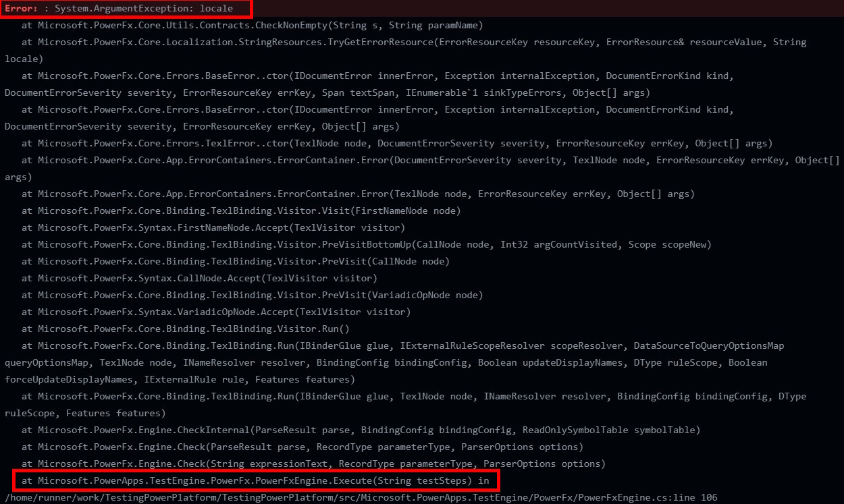Click the VariadicOpNode.Accept stack line
Image resolution: width=844 pixels, height=504 pixels.
(216, 312)
